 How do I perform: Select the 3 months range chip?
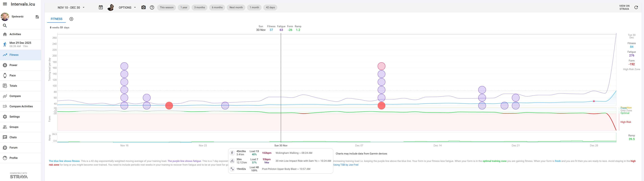click(x=200, y=7)
